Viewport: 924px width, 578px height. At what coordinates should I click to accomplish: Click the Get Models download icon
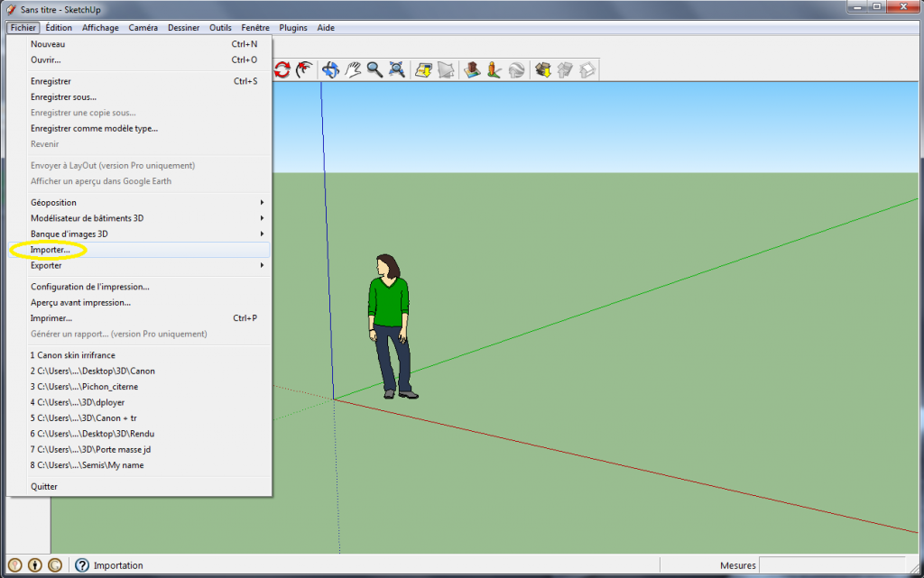click(542, 70)
